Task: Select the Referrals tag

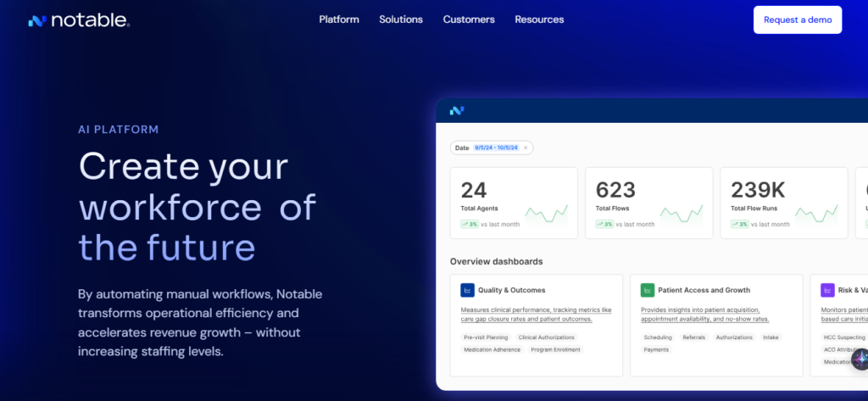Action: point(693,337)
